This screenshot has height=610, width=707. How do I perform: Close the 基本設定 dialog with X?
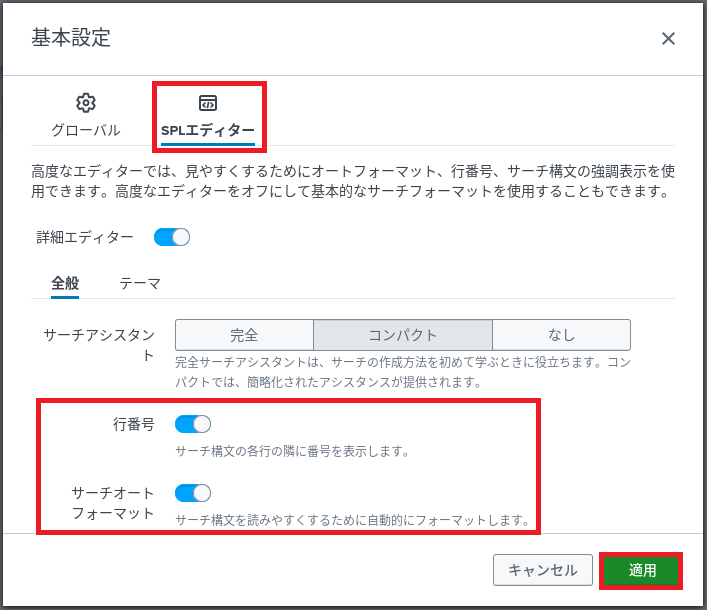click(x=668, y=39)
